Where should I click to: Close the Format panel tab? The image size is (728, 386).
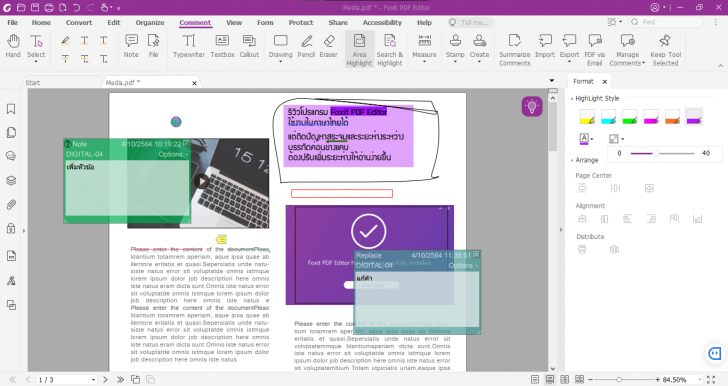605,82
